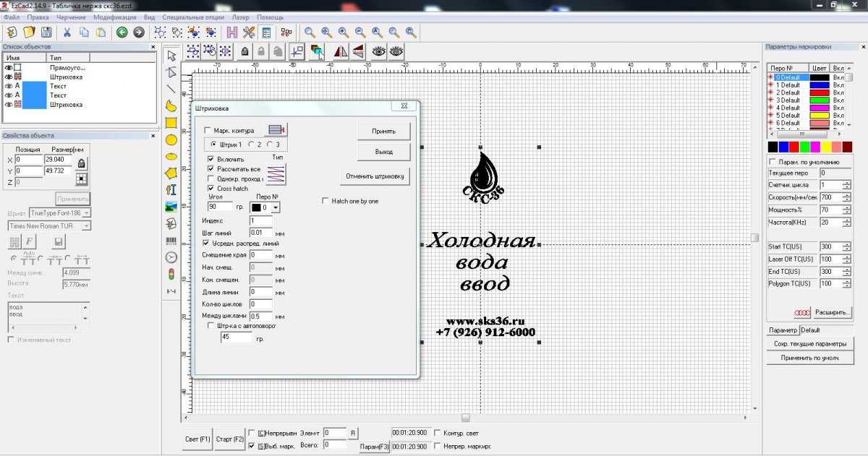Select the ellipse drawing tool

click(x=171, y=156)
